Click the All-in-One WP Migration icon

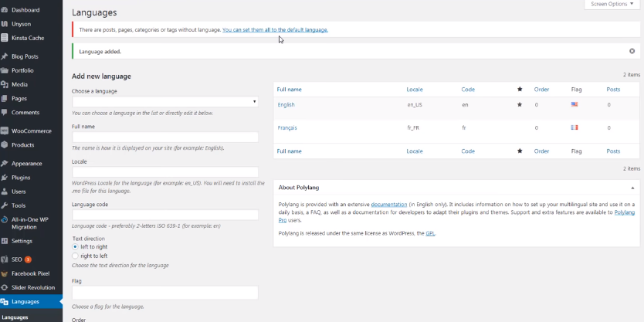[4, 220]
